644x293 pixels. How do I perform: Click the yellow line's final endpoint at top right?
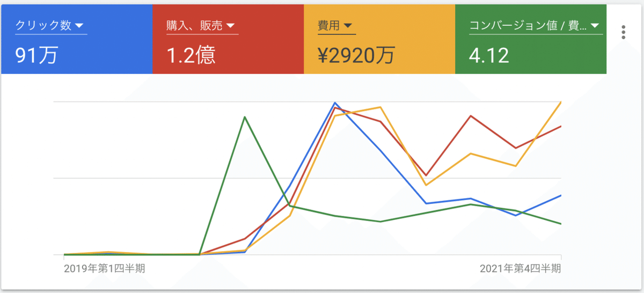click(561, 102)
